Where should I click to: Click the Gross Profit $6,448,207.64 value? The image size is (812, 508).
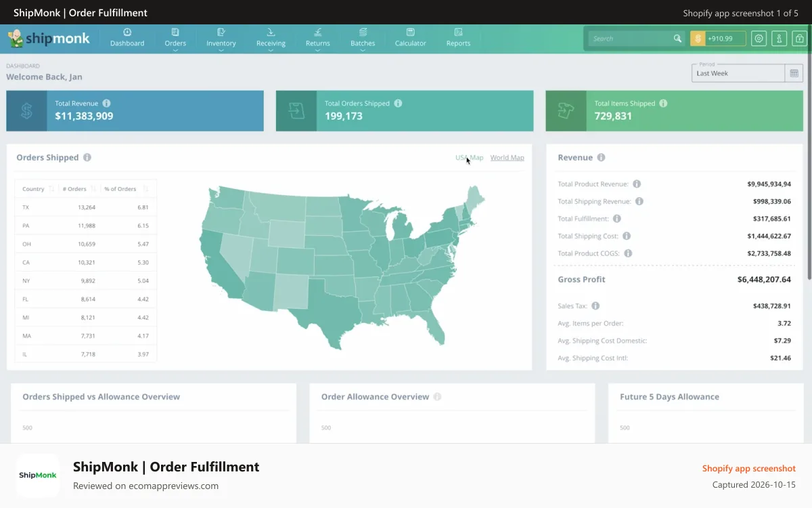pos(764,279)
